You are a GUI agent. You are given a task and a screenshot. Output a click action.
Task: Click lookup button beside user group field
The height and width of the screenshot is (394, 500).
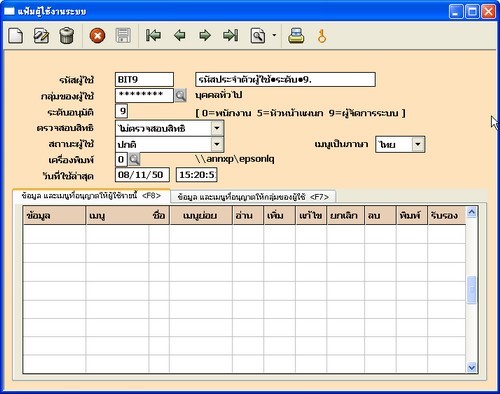tap(180, 96)
